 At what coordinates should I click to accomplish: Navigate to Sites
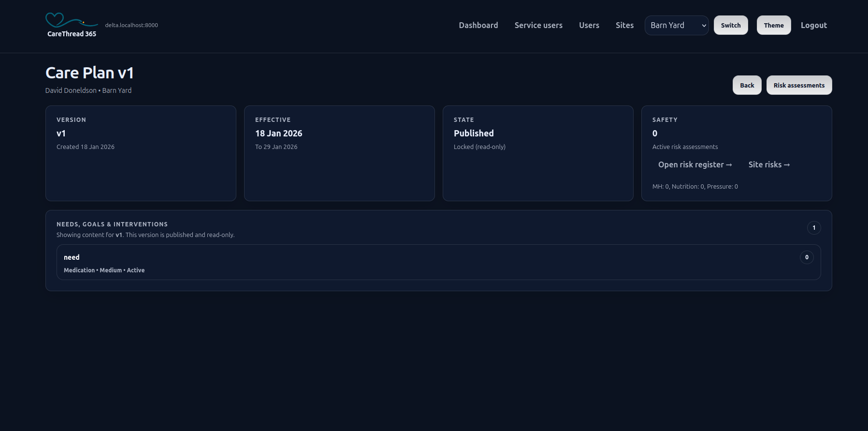click(x=624, y=25)
